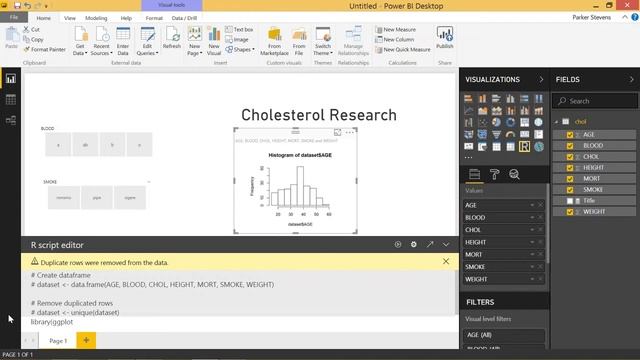
Task: Open R script options gear
Action: (x=413, y=244)
